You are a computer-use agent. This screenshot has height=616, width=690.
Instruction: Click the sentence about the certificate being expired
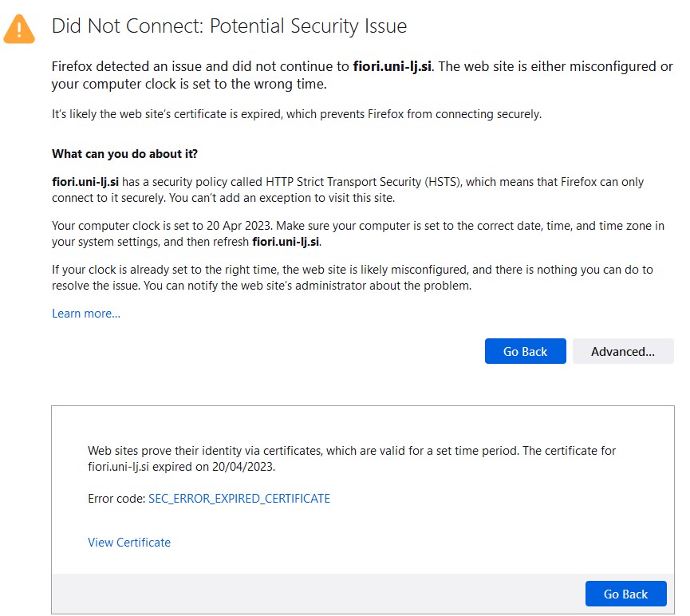[297, 114]
